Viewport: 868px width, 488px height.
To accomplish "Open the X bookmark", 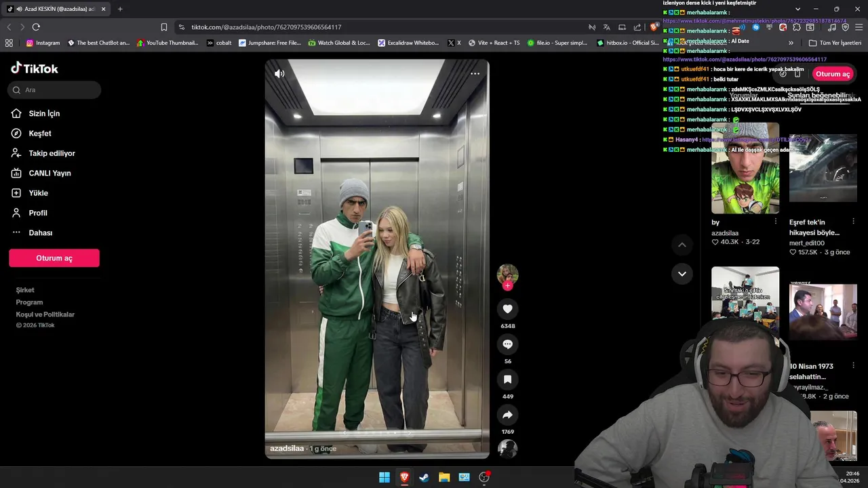I will [x=454, y=43].
